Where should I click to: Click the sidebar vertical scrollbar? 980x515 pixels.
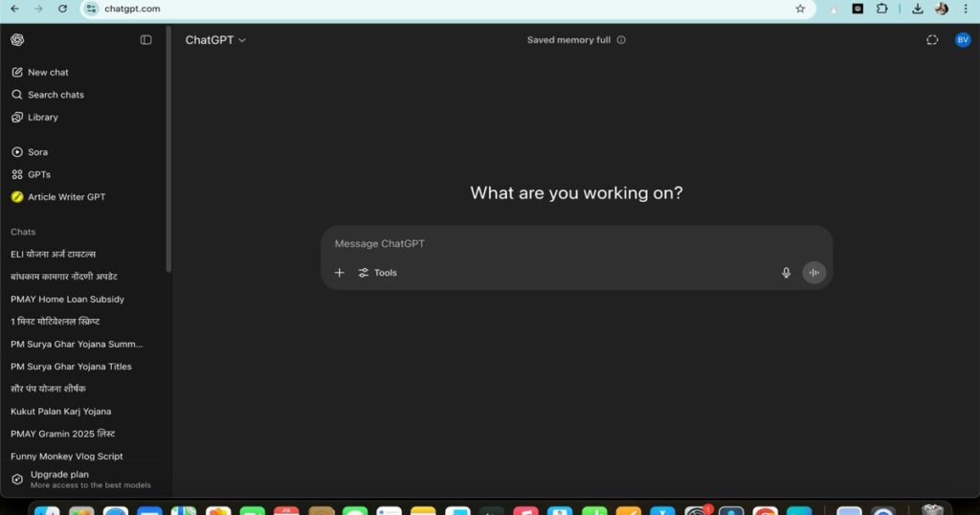[x=168, y=150]
